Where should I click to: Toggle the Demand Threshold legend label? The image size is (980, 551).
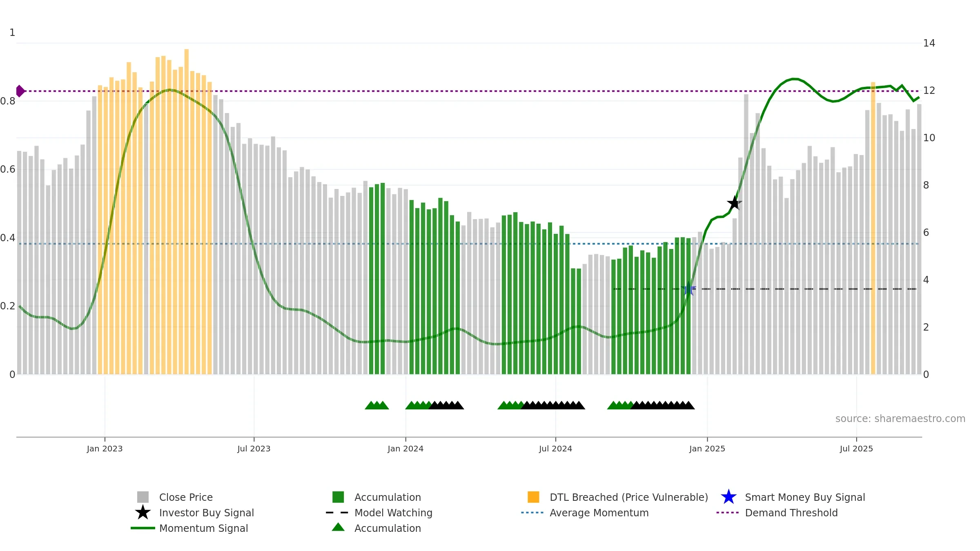(791, 513)
